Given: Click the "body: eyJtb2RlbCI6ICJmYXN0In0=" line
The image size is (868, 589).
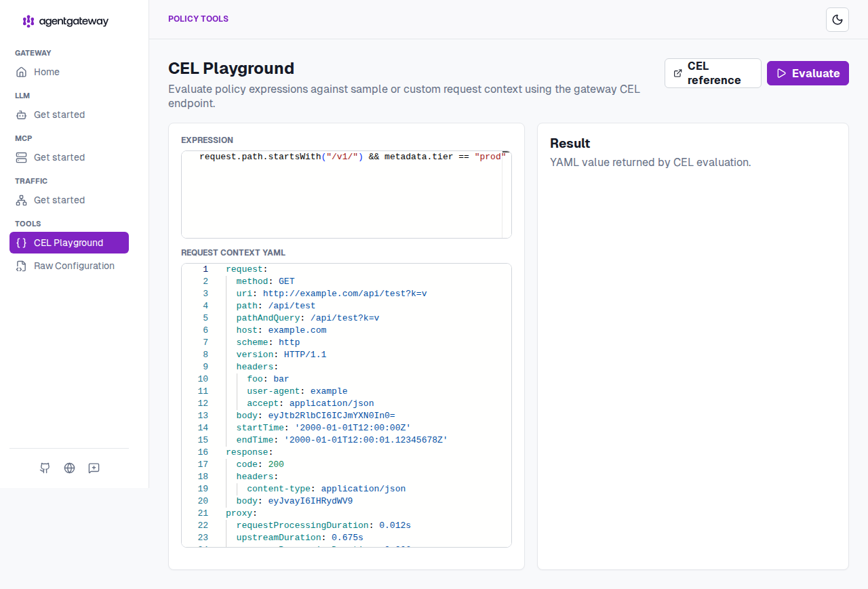Looking at the screenshot, I should tap(315, 415).
